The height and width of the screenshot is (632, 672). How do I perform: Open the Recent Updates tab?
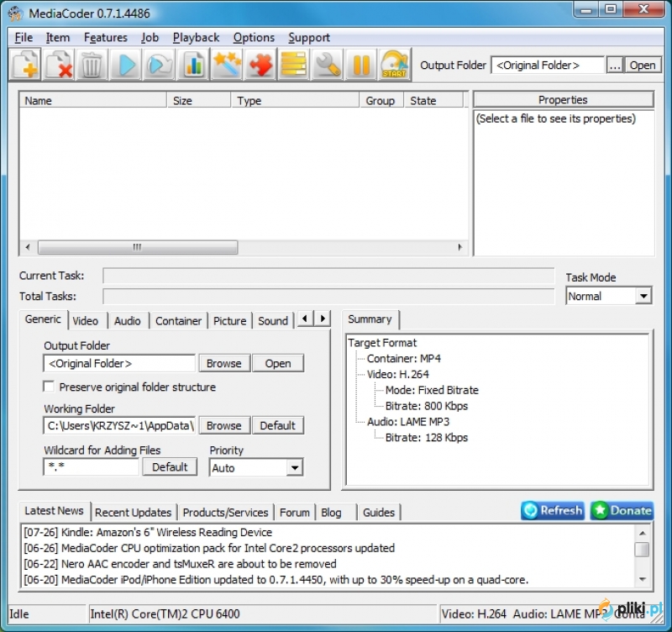[134, 513]
